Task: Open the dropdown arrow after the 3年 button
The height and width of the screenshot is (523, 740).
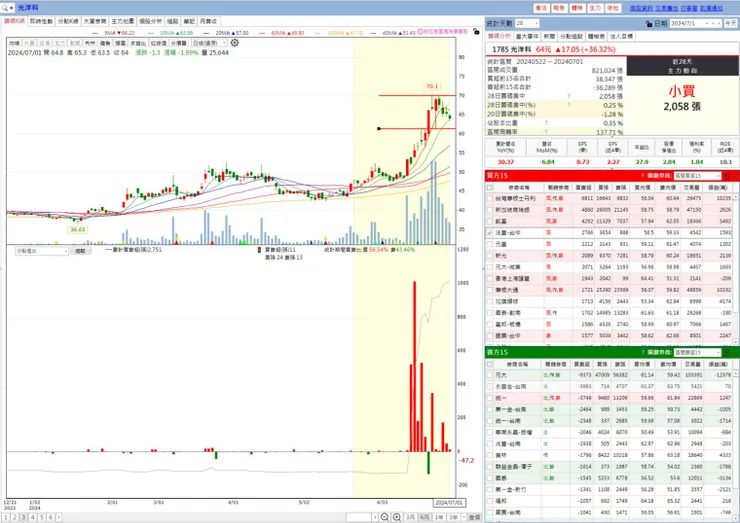Action: (464, 517)
